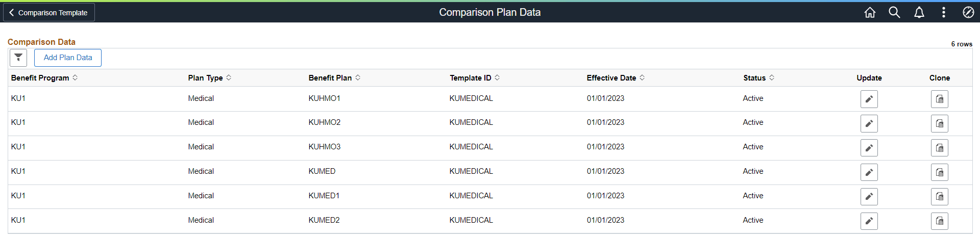Click the Add Plan Data button
This screenshot has height=238, width=980.
[x=68, y=58]
